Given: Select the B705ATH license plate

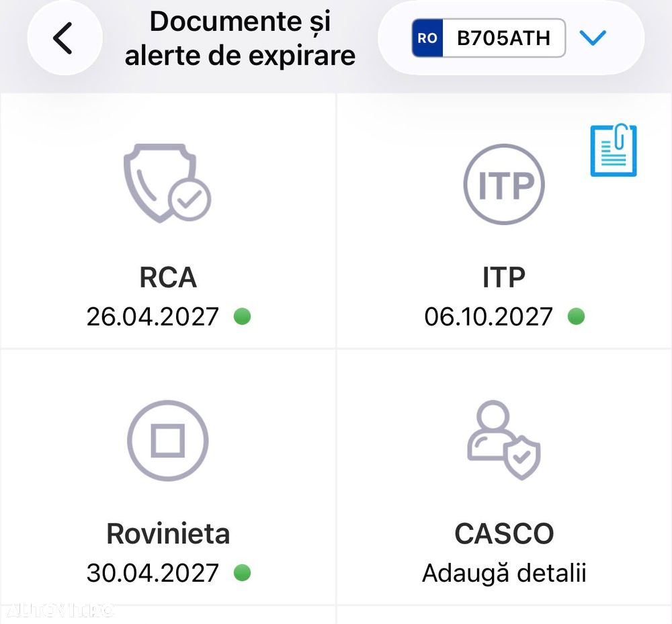Looking at the screenshot, I should (489, 38).
